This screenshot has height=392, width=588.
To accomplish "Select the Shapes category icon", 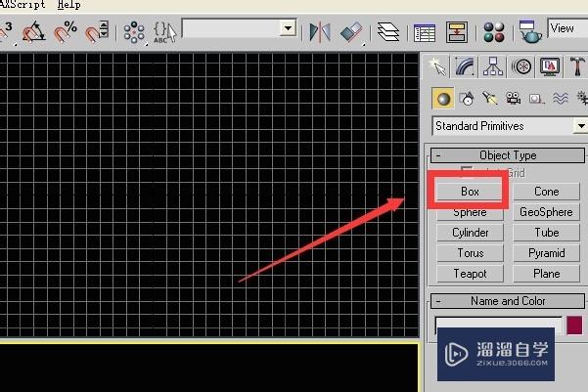I will [x=467, y=99].
